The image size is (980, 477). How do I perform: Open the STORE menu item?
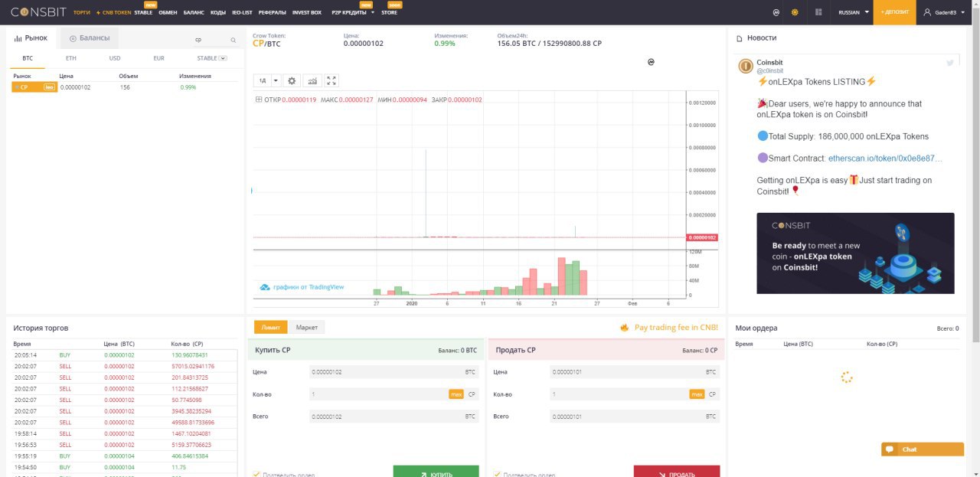coord(389,12)
